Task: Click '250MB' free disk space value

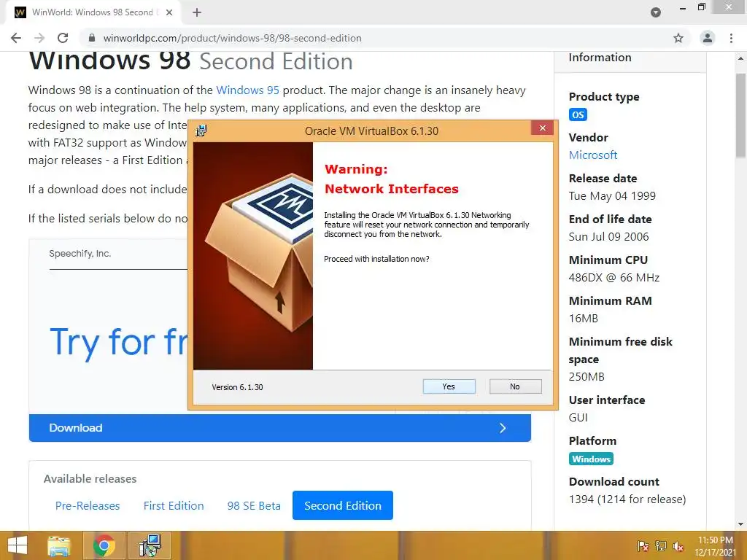Action: coord(587,377)
